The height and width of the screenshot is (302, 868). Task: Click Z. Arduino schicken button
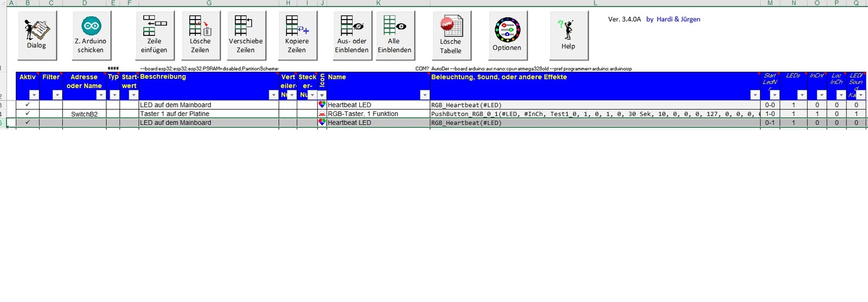tap(91, 35)
